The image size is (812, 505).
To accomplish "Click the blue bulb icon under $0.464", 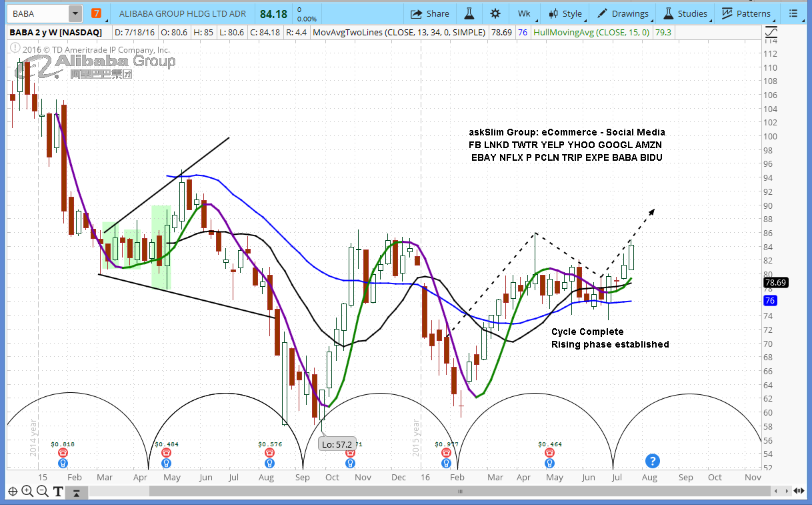I will [x=550, y=462].
